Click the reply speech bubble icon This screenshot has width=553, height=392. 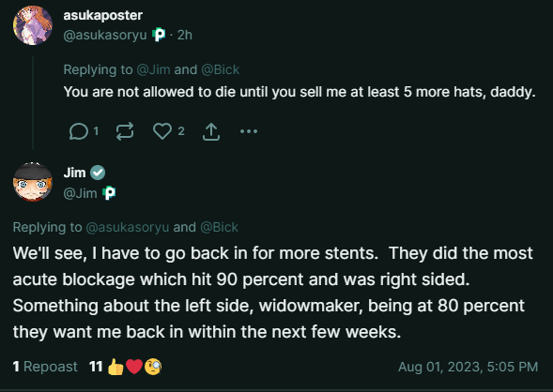coord(78,131)
